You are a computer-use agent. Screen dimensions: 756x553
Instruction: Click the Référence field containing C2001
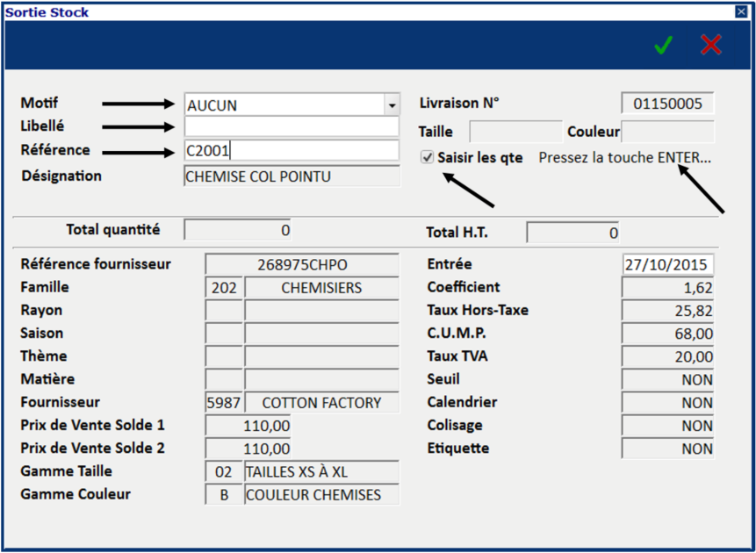pos(292,151)
